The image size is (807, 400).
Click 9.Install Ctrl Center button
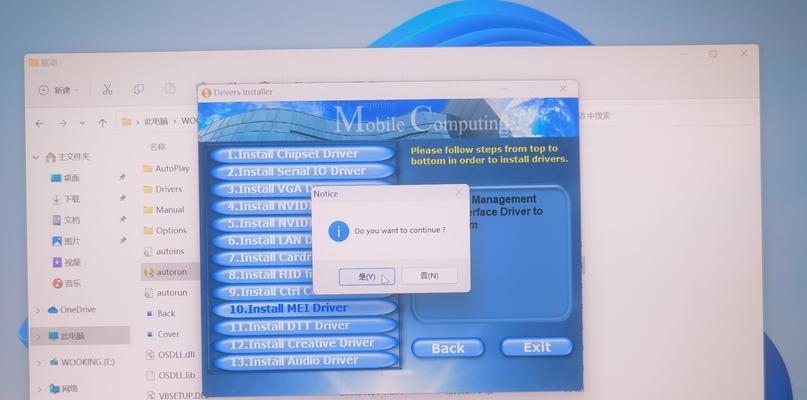point(262,291)
